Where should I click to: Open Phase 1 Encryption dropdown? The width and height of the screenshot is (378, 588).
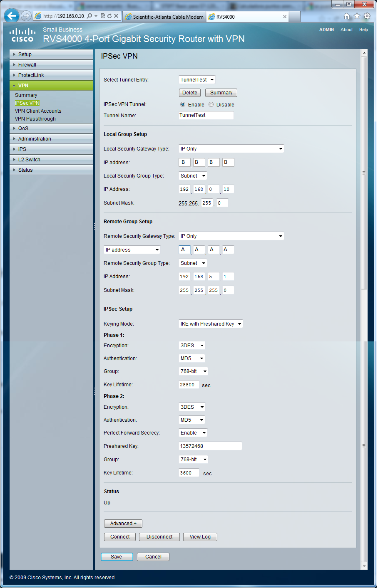pyautogui.click(x=192, y=346)
